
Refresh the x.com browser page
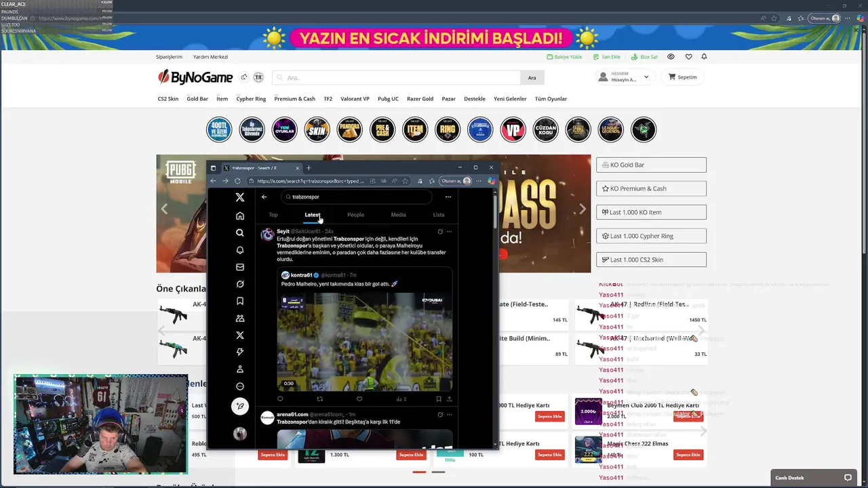click(237, 181)
